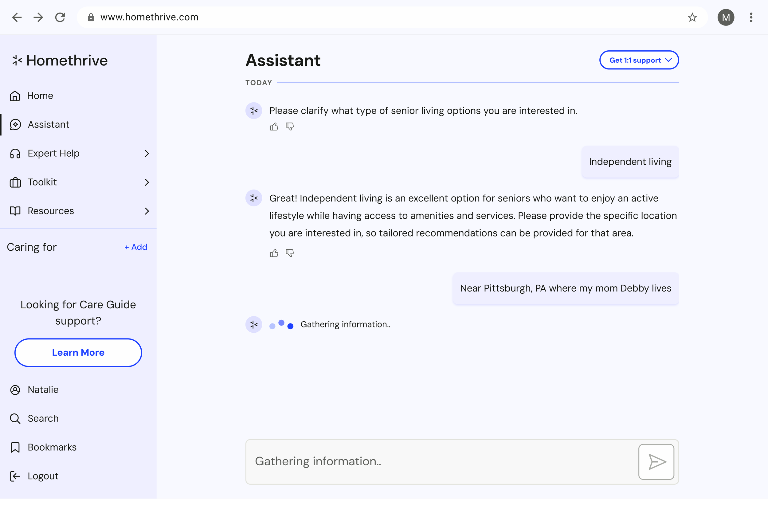Open Bookmarks from sidebar
Viewport: 768px width, 532px height.
pyautogui.click(x=52, y=447)
